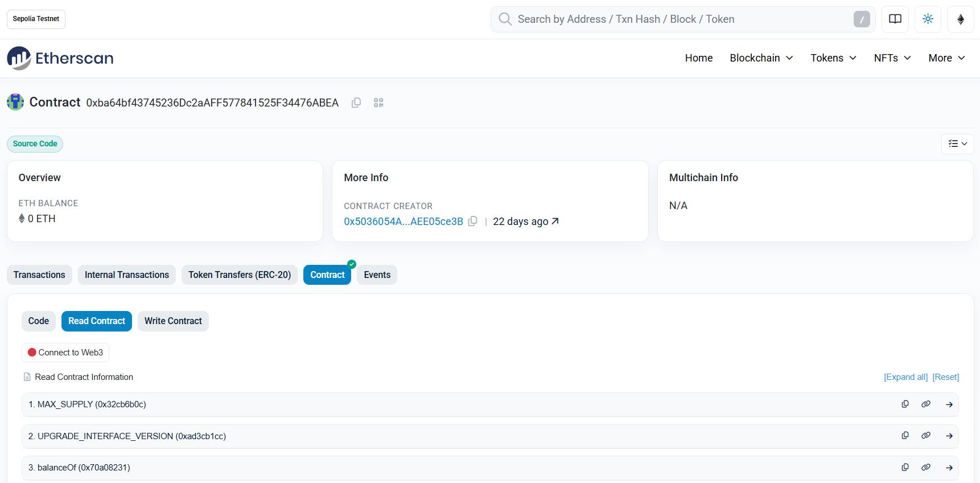
Task: Open the creation transaction arrow icon
Action: (555, 221)
